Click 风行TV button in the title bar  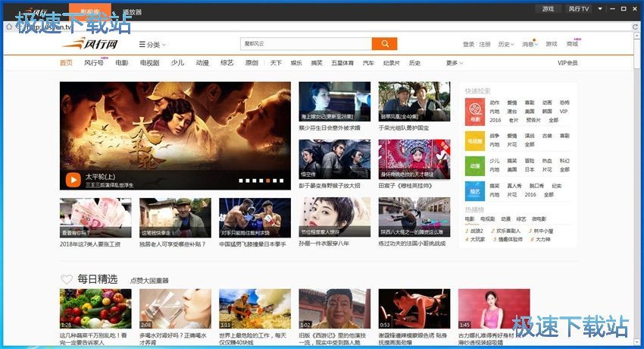coord(579,8)
